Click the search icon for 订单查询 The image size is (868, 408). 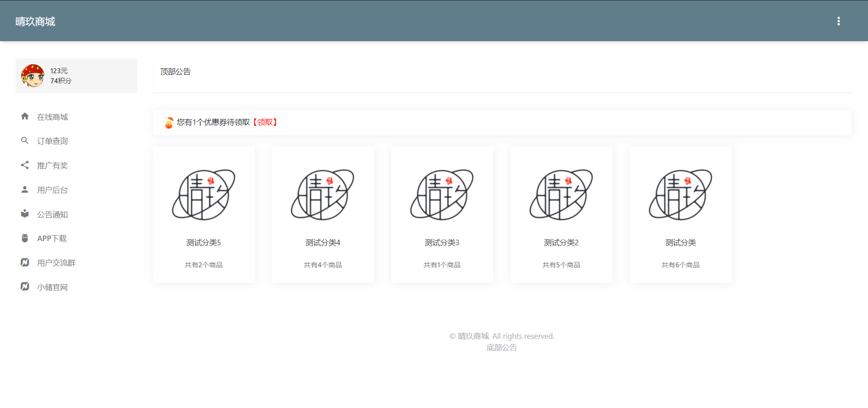point(25,141)
